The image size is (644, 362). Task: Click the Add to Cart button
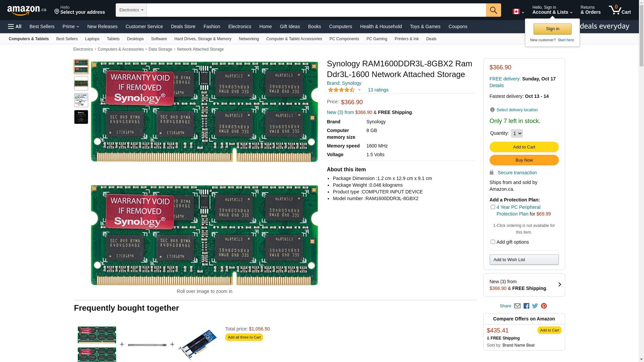click(524, 147)
